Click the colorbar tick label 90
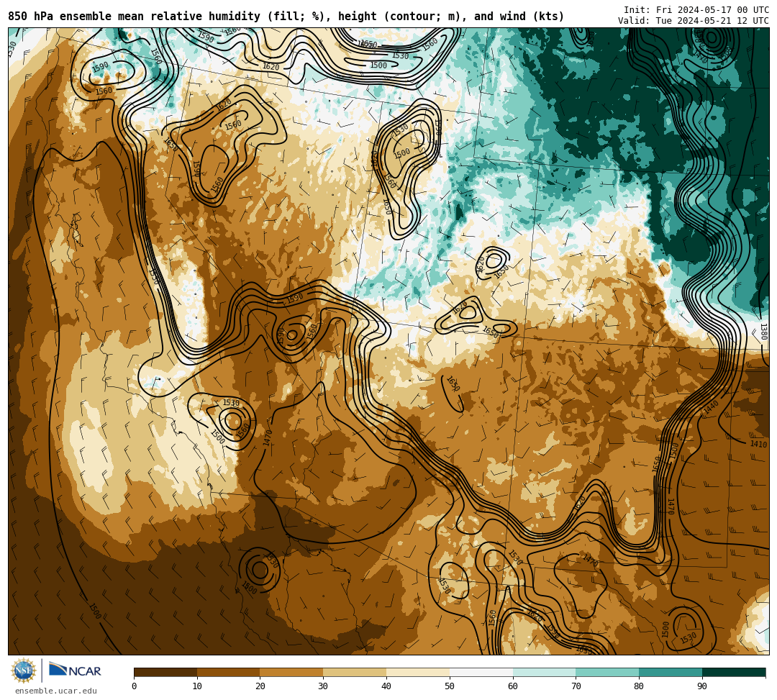The height and width of the screenshot is (700, 777). click(702, 686)
